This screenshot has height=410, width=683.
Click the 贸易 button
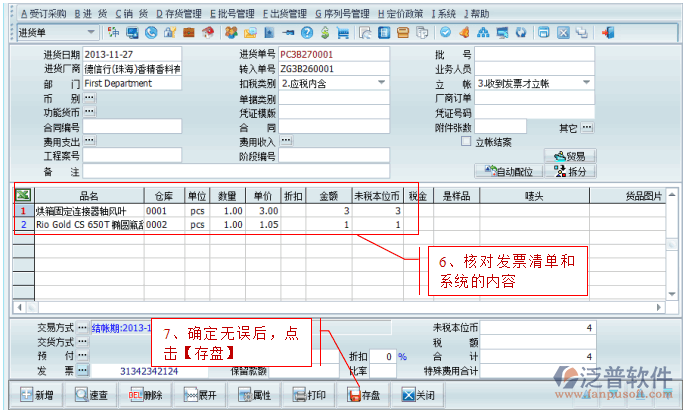coord(570,156)
